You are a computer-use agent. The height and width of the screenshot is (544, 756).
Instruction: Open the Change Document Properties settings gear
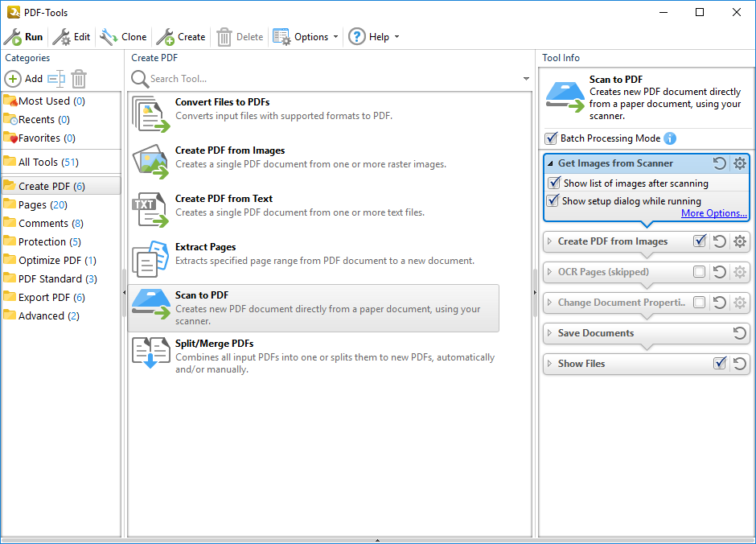740,303
